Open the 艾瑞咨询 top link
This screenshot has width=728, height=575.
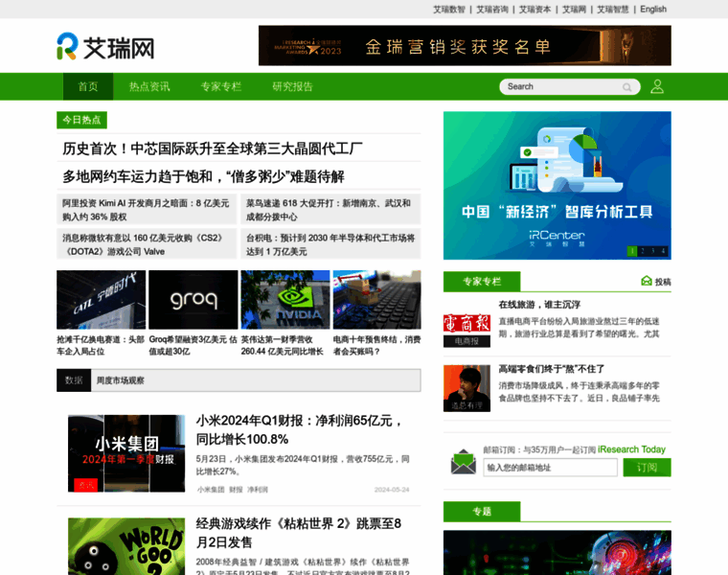[492, 10]
